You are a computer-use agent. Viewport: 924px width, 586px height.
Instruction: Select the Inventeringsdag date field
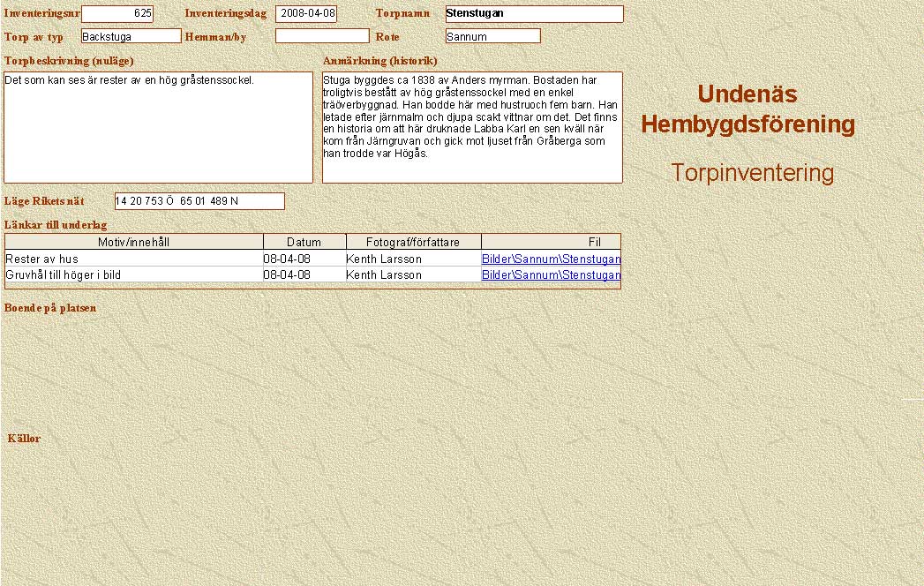tap(306, 14)
